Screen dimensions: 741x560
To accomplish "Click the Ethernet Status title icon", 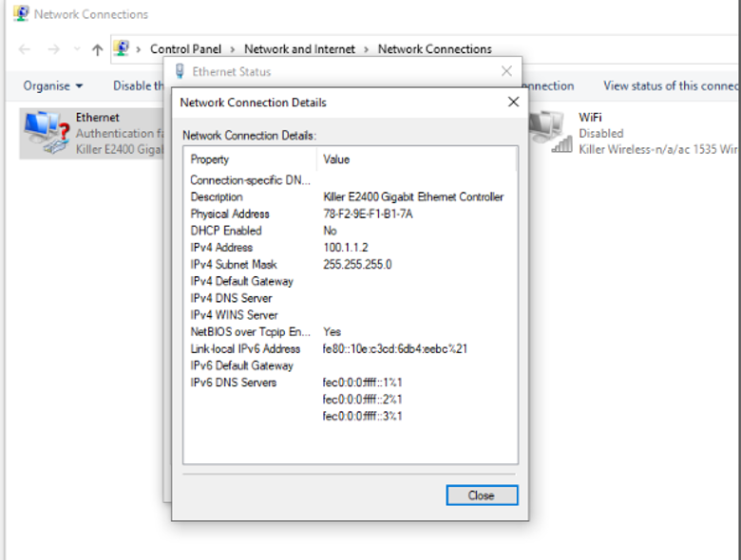I will 180,71.
